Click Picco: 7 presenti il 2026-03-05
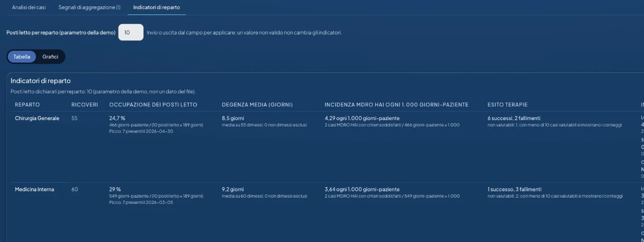Screen dimensions: 644x242 pyautogui.click(x=141, y=202)
